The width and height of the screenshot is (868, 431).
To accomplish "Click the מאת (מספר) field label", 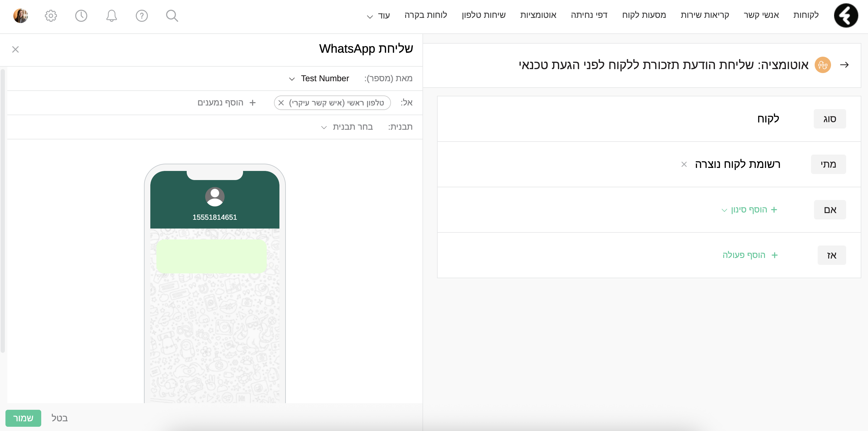I will point(388,79).
